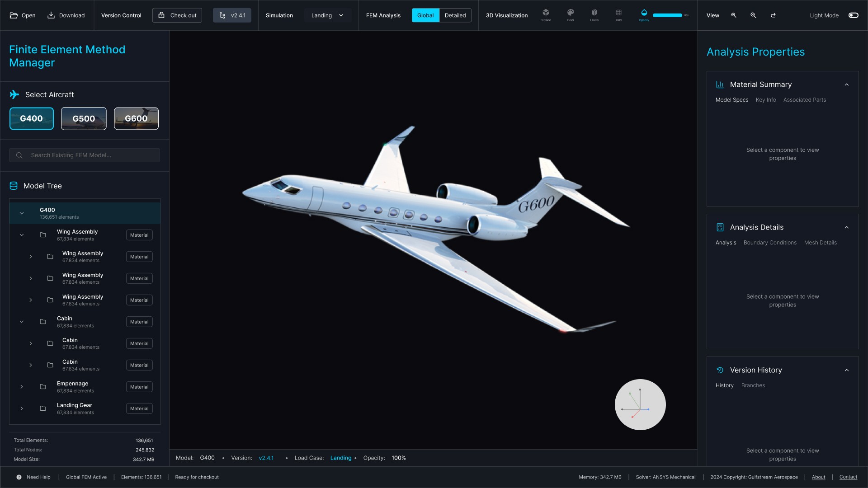The image size is (868, 488).
Task: Switch to Boundary Conditions tab
Action: [769, 243]
